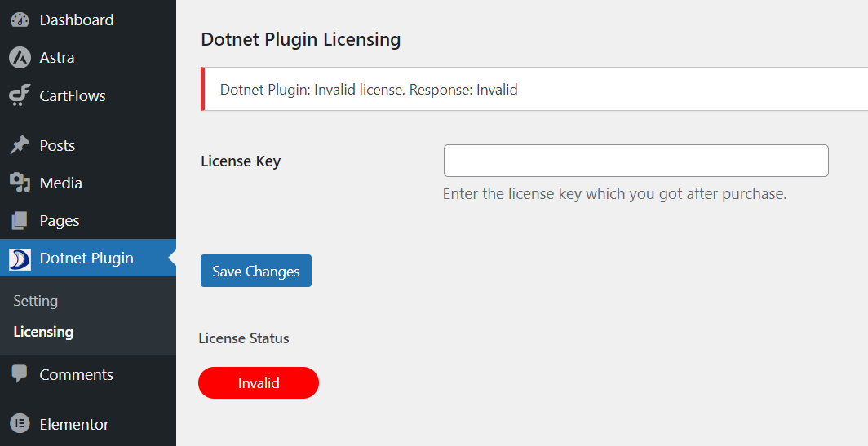The image size is (868, 446).
Task: Click the Dotnet Plugin logo icon
Action: 20,258
